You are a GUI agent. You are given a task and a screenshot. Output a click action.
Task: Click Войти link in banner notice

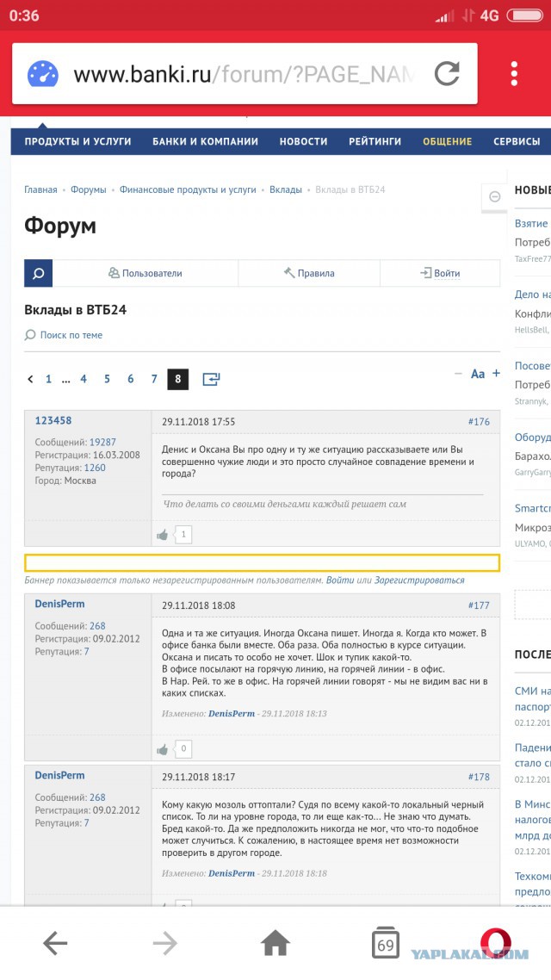pyautogui.click(x=340, y=580)
